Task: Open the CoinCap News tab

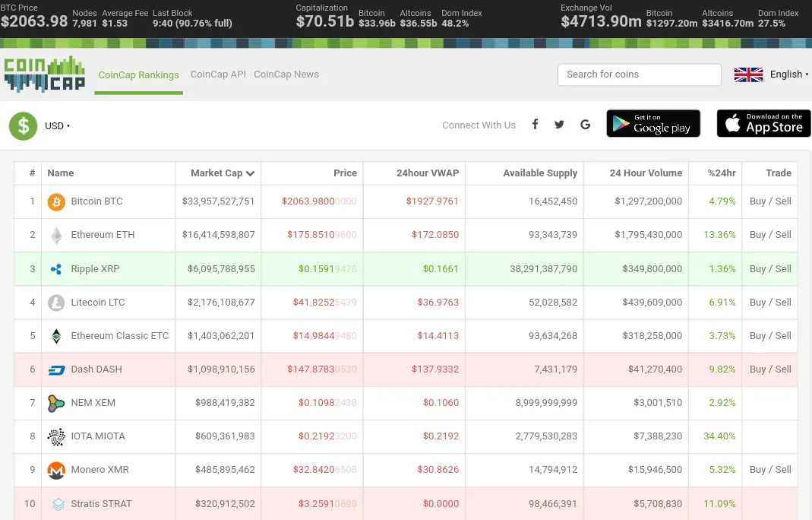Action: tap(286, 75)
